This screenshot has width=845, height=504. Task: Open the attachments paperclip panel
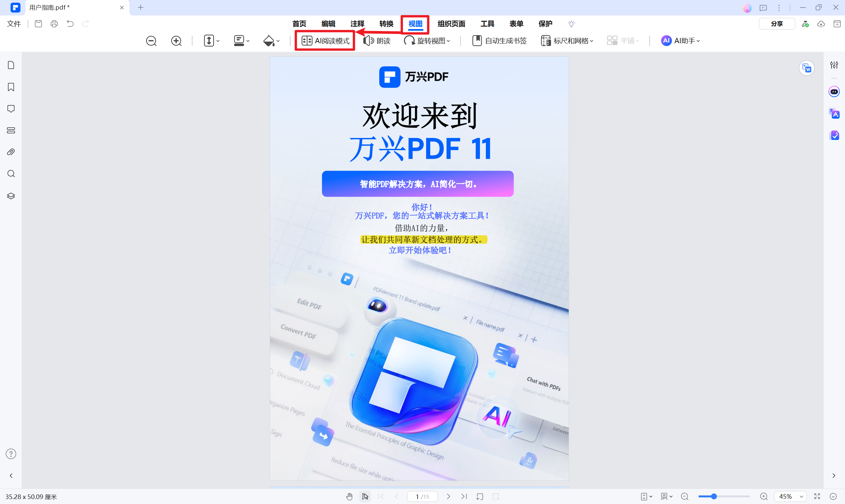[11, 152]
